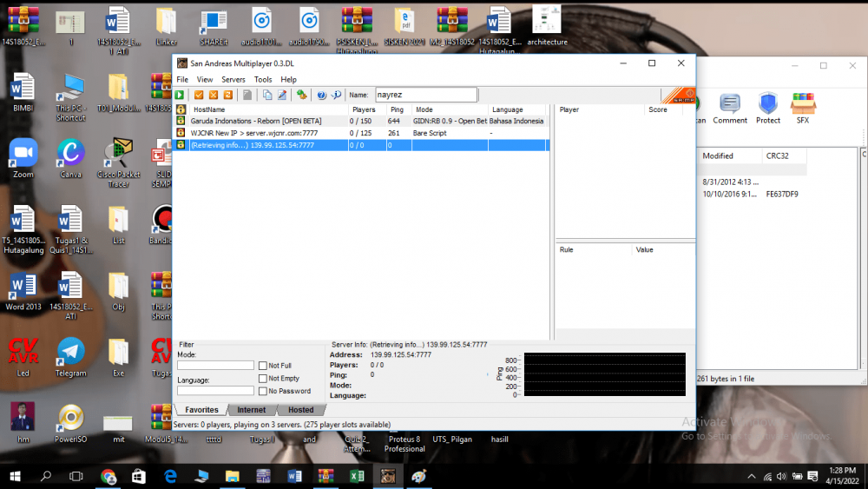Enable the Not Full filter checkbox
Image resolution: width=868 pixels, height=489 pixels.
[263, 366]
